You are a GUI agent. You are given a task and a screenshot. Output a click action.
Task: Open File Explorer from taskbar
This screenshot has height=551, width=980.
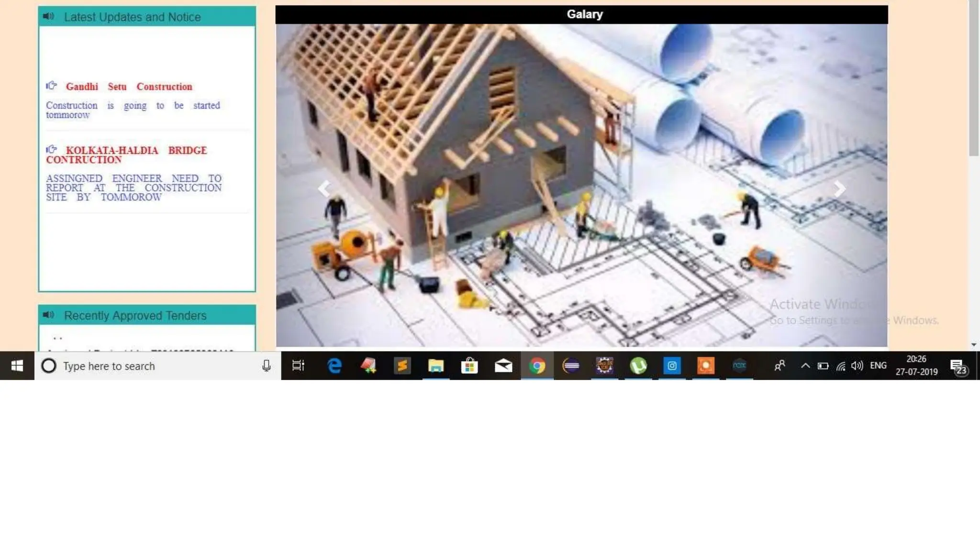coord(435,366)
